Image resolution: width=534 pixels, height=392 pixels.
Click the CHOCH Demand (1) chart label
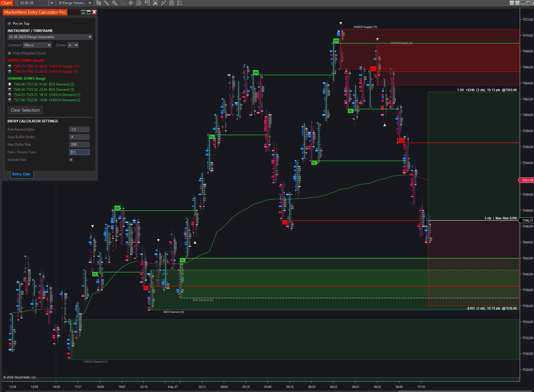tap(95, 362)
